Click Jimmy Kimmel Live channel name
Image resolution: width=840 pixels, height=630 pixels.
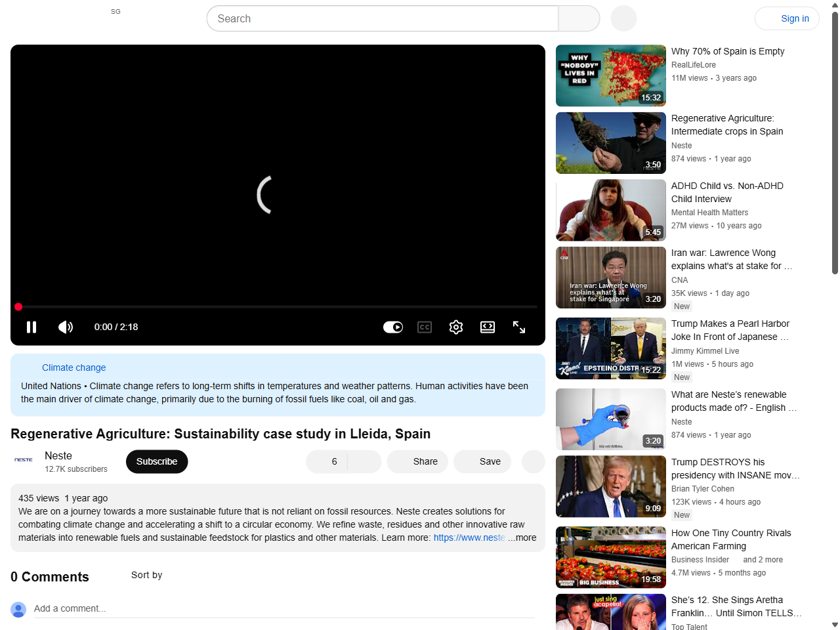705,351
